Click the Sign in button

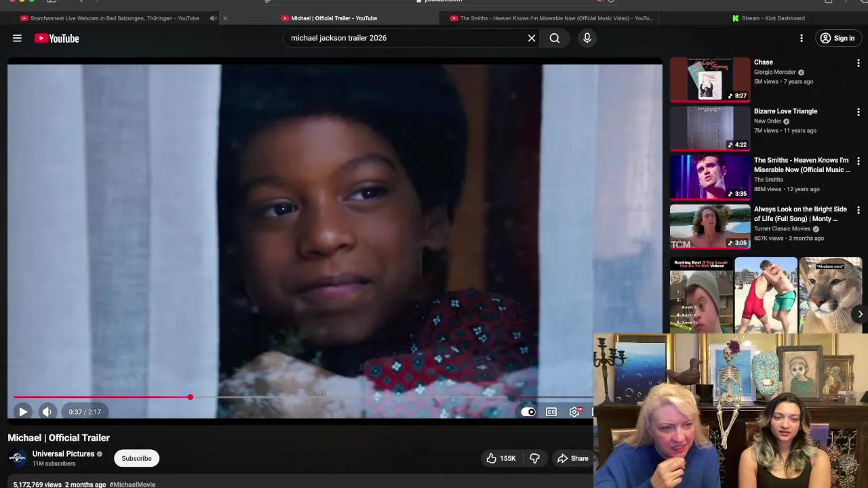coord(837,39)
